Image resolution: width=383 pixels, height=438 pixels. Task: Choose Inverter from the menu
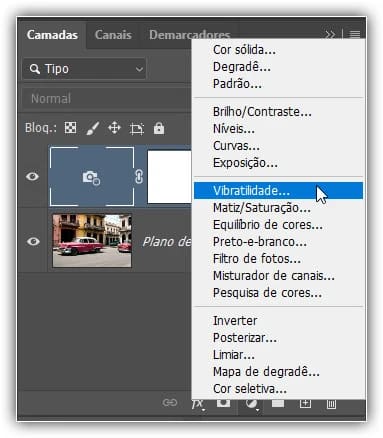(235, 321)
